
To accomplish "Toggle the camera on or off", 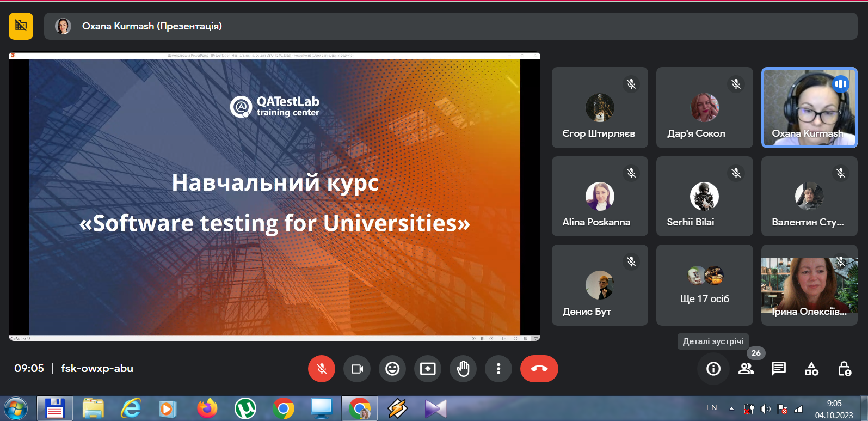I will pyautogui.click(x=357, y=369).
